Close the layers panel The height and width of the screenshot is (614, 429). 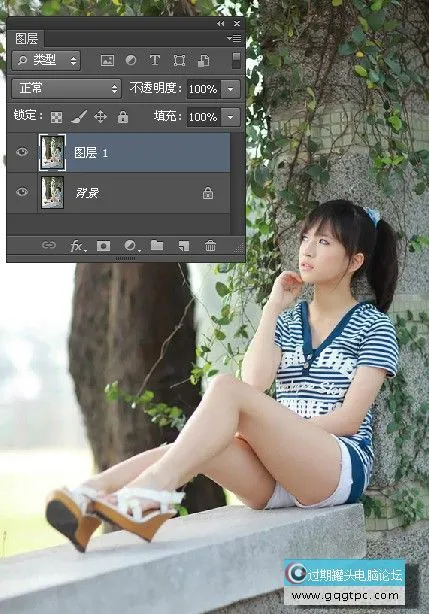(x=237, y=23)
